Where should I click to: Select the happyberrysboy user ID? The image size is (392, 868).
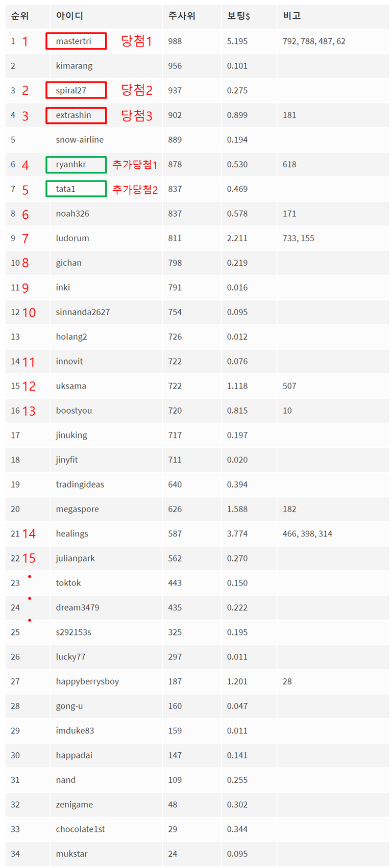point(87,682)
